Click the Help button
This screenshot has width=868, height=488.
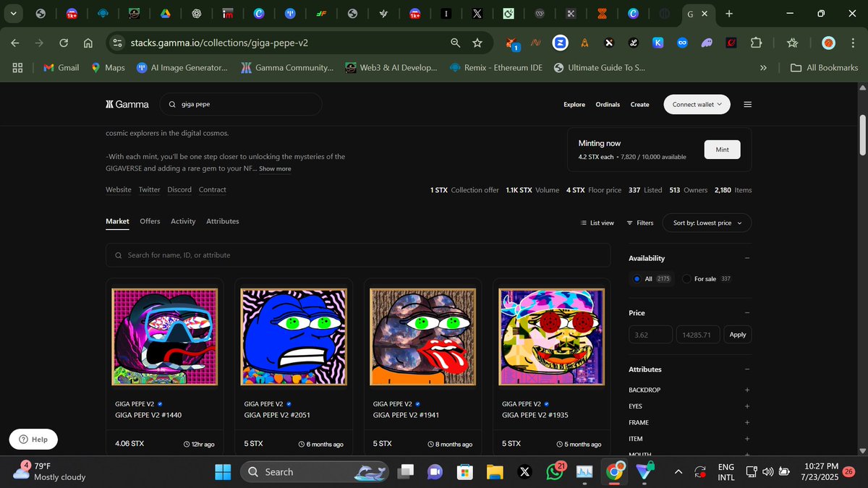[33, 439]
